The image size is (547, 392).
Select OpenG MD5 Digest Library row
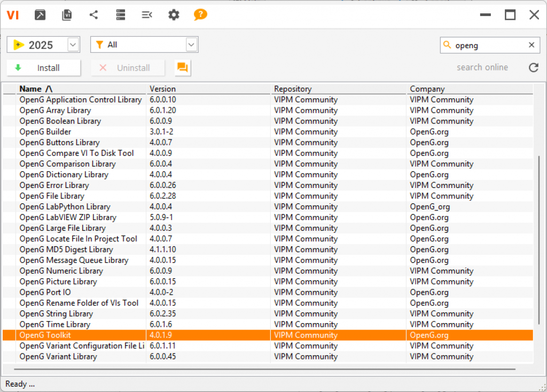[x=268, y=250]
